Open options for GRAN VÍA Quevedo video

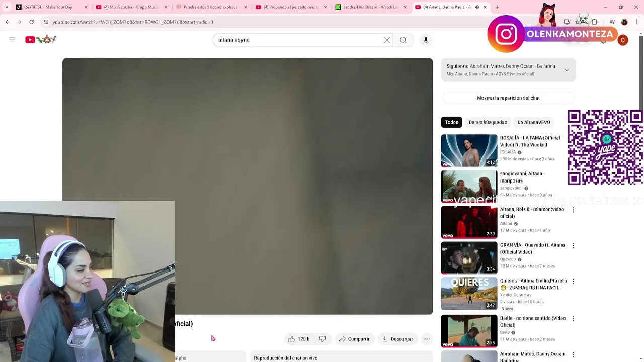tap(573, 246)
